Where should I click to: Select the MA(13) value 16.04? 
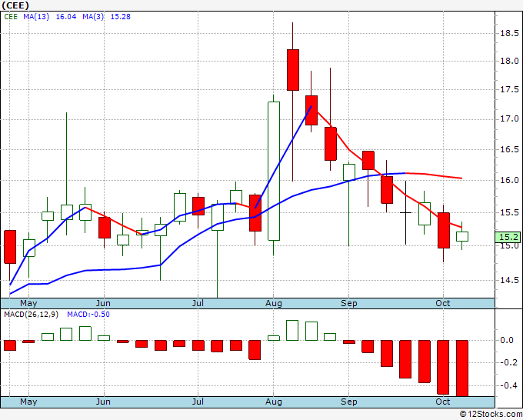(x=66, y=17)
